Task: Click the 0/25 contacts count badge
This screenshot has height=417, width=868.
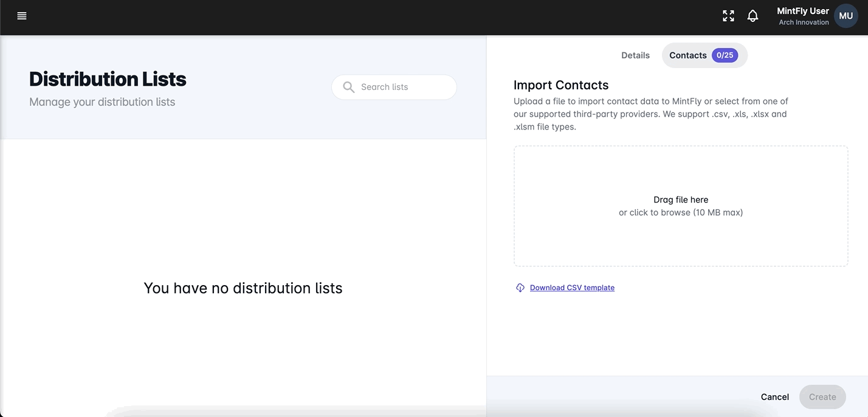Action: 725,55
